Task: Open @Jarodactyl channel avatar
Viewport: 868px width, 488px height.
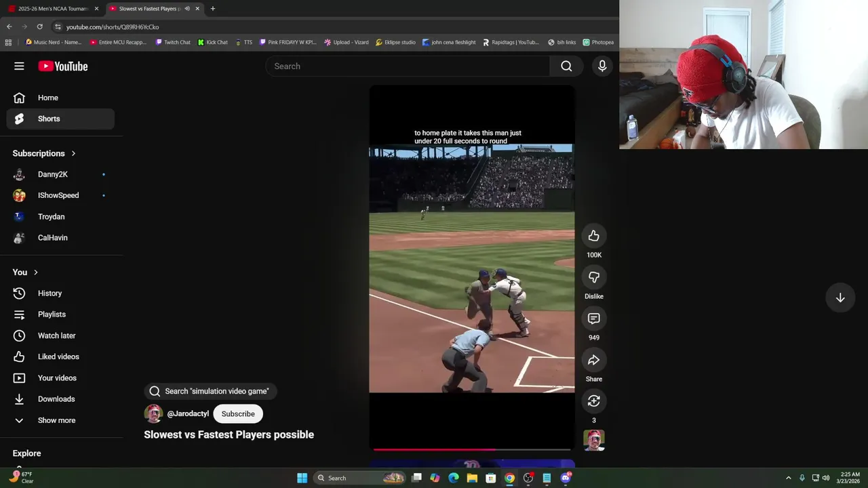Action: (153, 413)
